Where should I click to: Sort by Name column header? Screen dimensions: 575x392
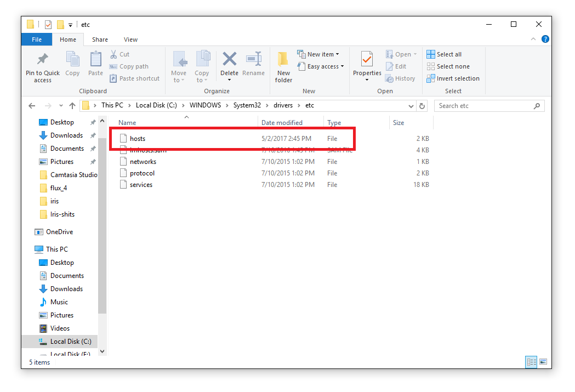(x=127, y=123)
